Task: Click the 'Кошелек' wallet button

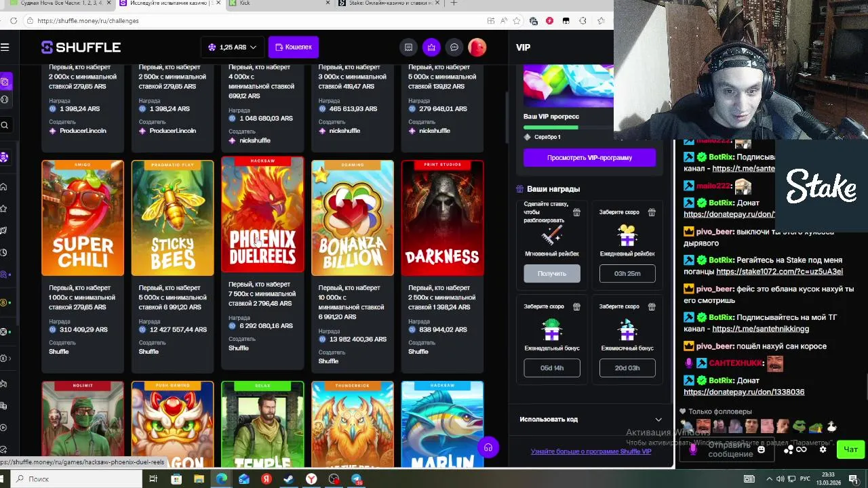Action: click(x=294, y=47)
